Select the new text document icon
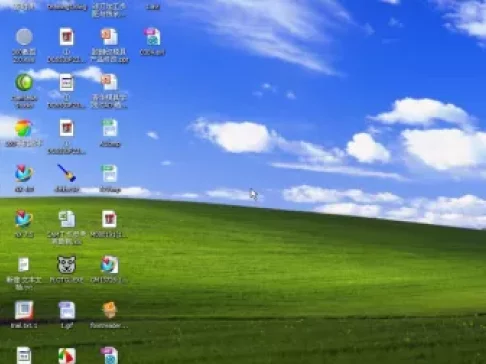The height and width of the screenshot is (364, 486). [x=24, y=265]
